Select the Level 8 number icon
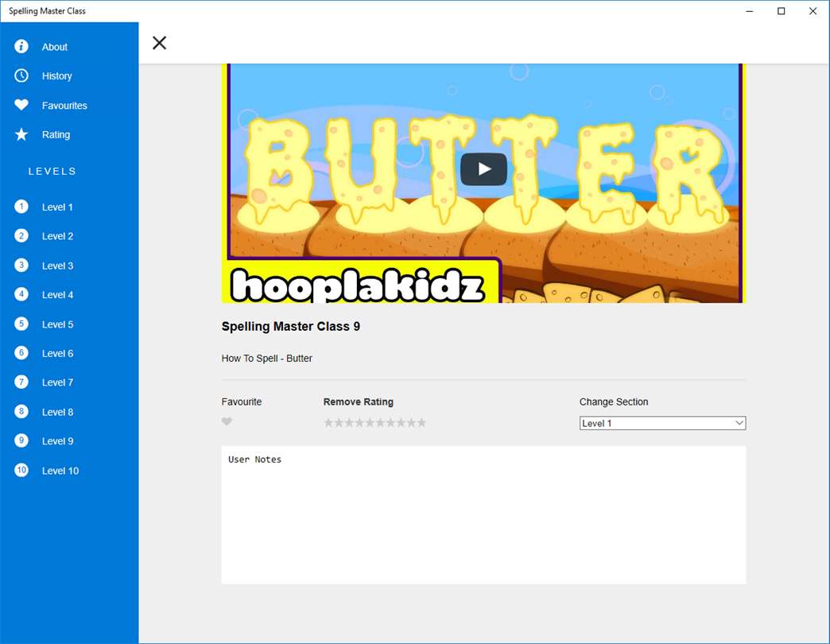 coord(21,411)
